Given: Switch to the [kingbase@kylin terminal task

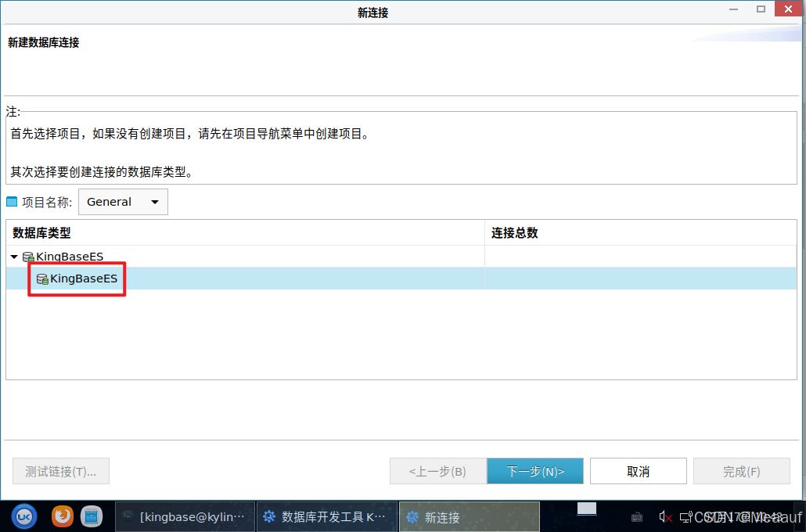Looking at the screenshot, I should pos(185,516).
